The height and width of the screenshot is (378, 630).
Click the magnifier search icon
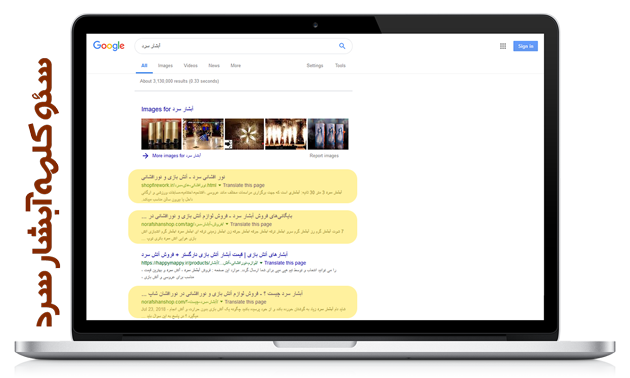(342, 46)
